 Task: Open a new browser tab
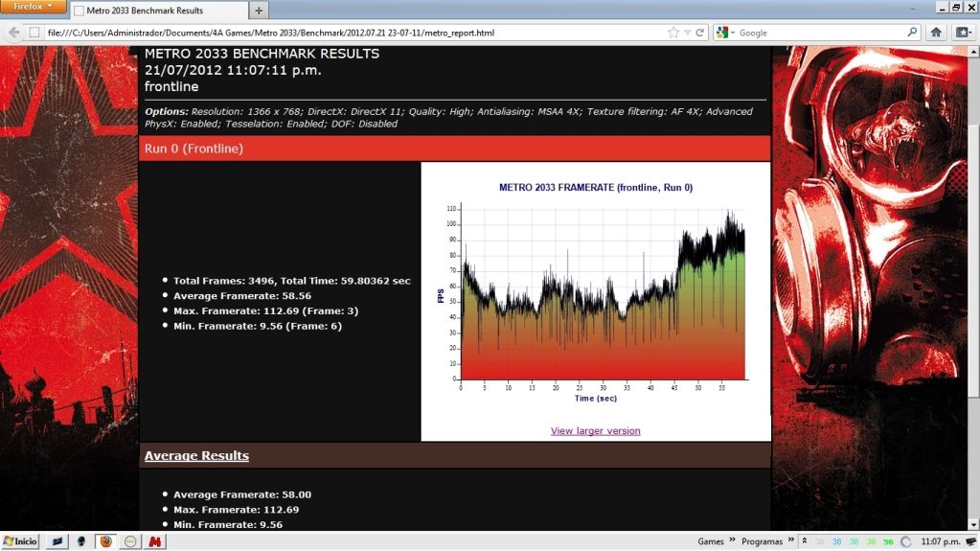coord(258,10)
